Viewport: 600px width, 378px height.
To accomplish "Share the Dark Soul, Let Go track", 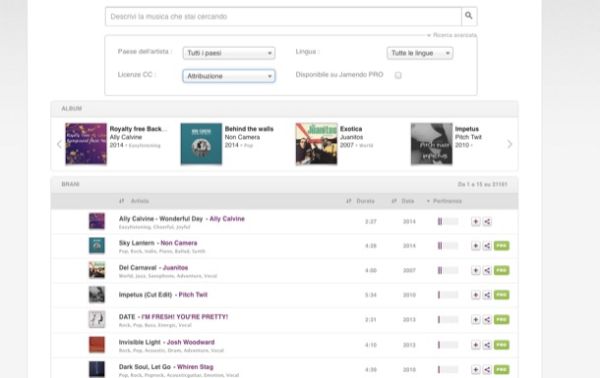I will tap(487, 370).
